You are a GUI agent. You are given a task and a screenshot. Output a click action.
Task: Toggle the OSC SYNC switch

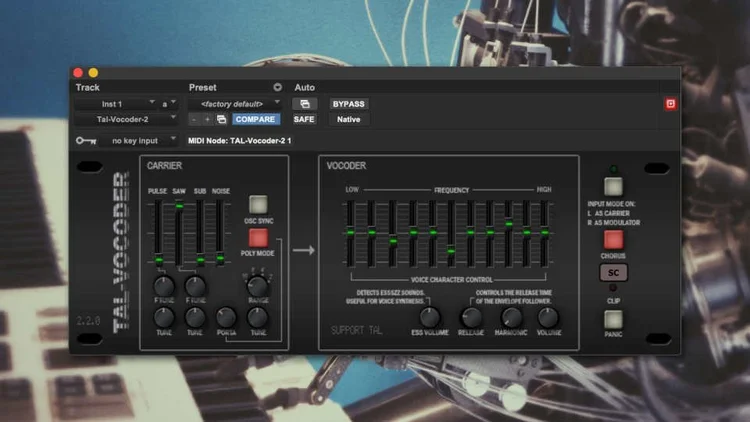[x=258, y=204]
